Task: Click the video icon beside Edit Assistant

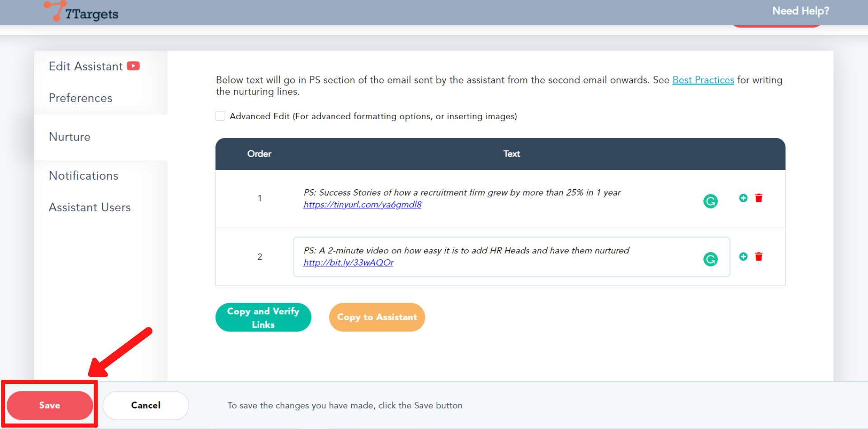Action: tap(133, 66)
